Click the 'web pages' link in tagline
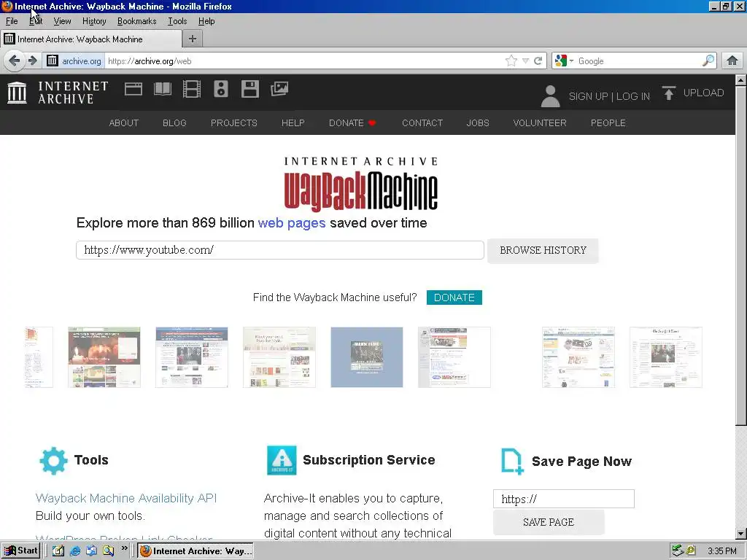Screen dimensions: 747x560 pyautogui.click(x=292, y=223)
